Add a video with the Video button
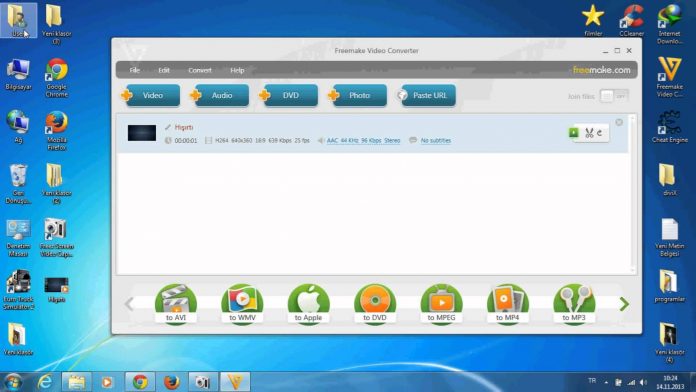Image resolution: width=696 pixels, height=392 pixels. click(x=151, y=95)
